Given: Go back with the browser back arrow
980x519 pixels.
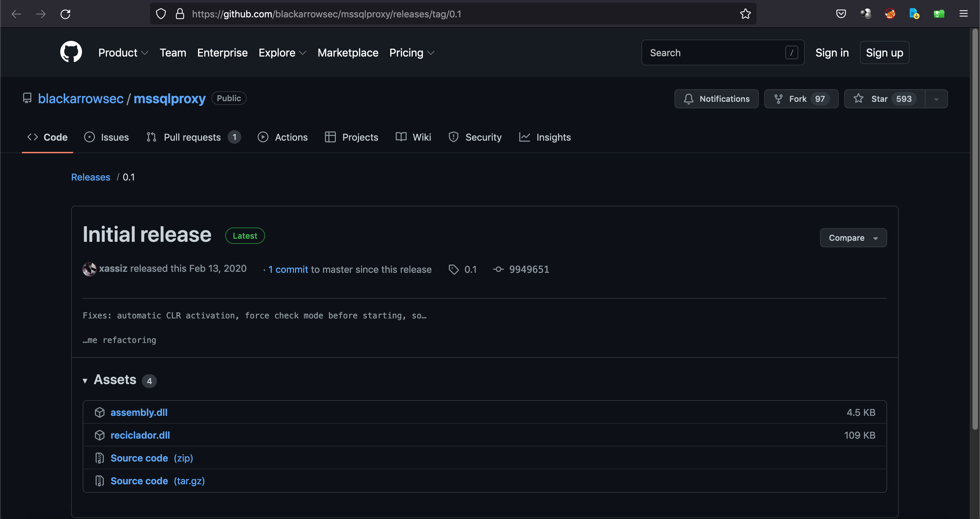Looking at the screenshot, I should click(16, 14).
